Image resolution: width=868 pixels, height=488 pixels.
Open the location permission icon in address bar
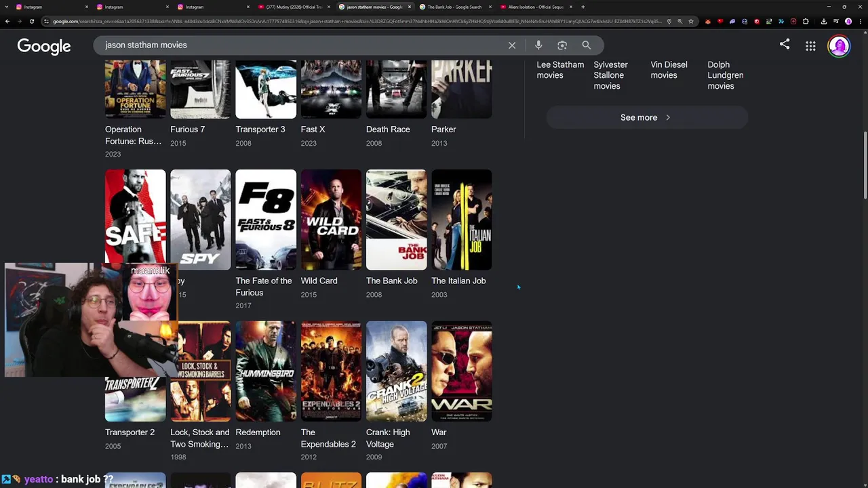(x=669, y=21)
